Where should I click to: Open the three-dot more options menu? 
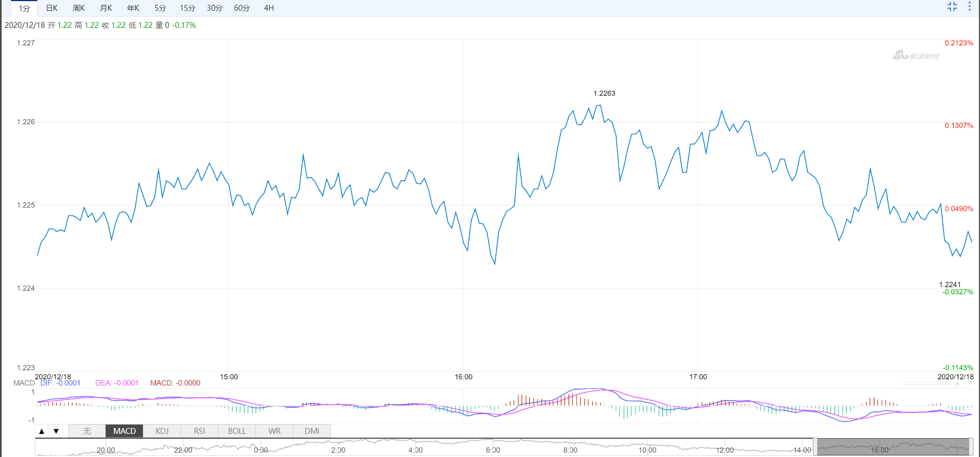tap(970, 6)
